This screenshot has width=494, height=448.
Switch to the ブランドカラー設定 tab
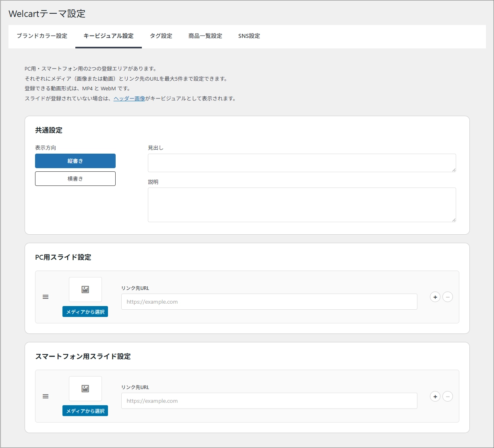tap(42, 36)
